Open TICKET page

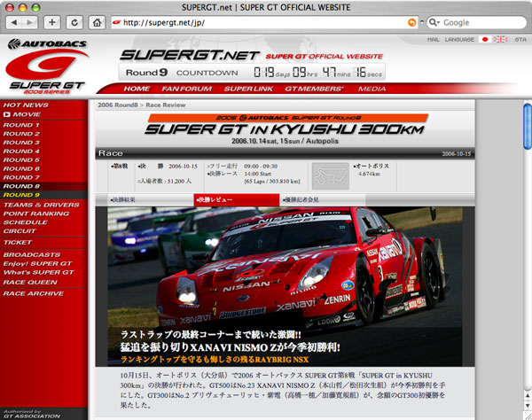coord(18,243)
